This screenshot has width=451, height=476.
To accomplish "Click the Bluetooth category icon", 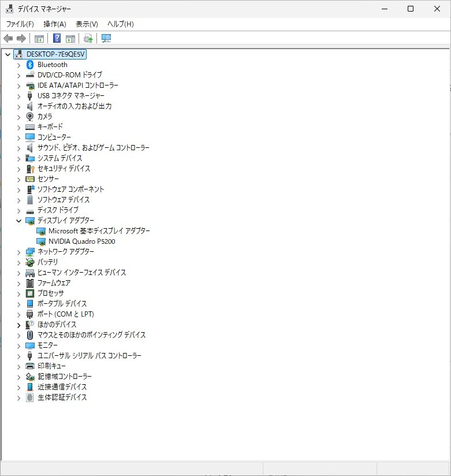I will pyautogui.click(x=30, y=65).
